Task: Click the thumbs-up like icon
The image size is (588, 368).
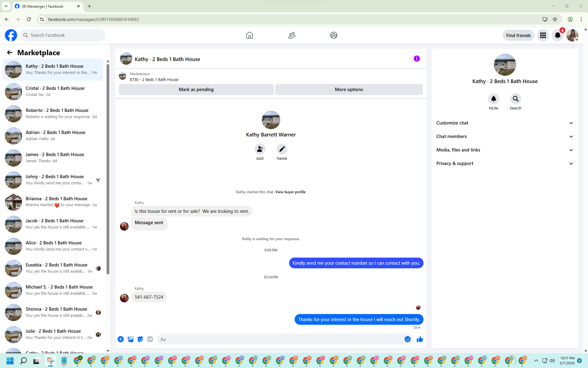Action: click(420, 339)
